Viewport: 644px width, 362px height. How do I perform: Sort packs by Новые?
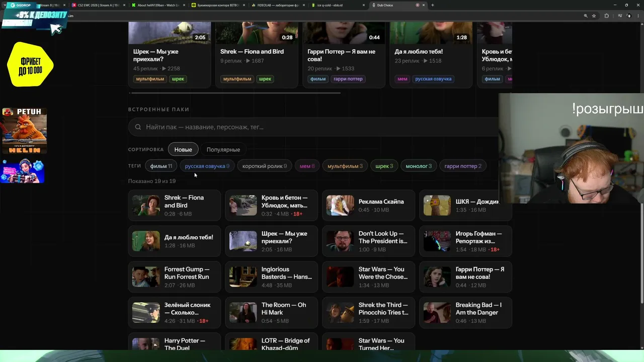coord(183,149)
